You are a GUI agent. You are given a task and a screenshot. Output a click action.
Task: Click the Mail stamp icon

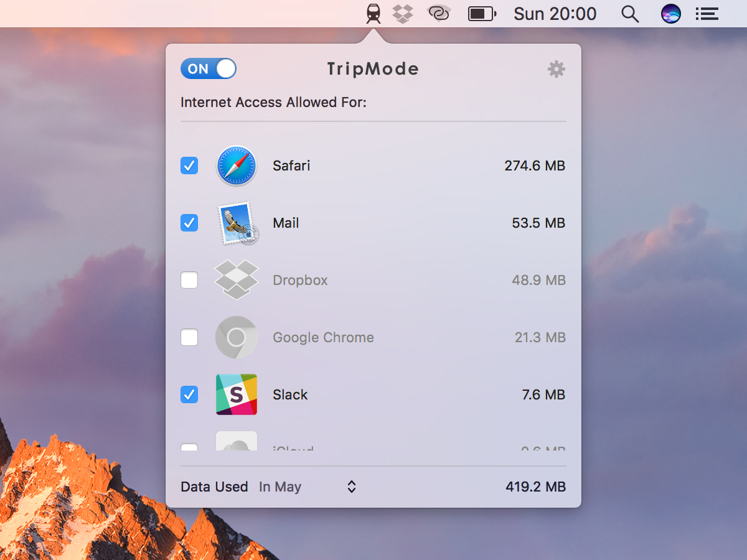(x=238, y=223)
